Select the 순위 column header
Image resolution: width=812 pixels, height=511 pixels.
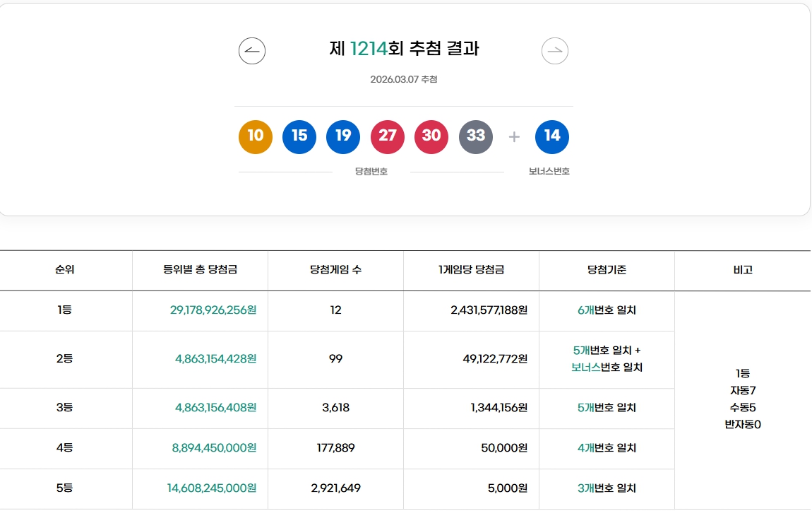coord(65,270)
